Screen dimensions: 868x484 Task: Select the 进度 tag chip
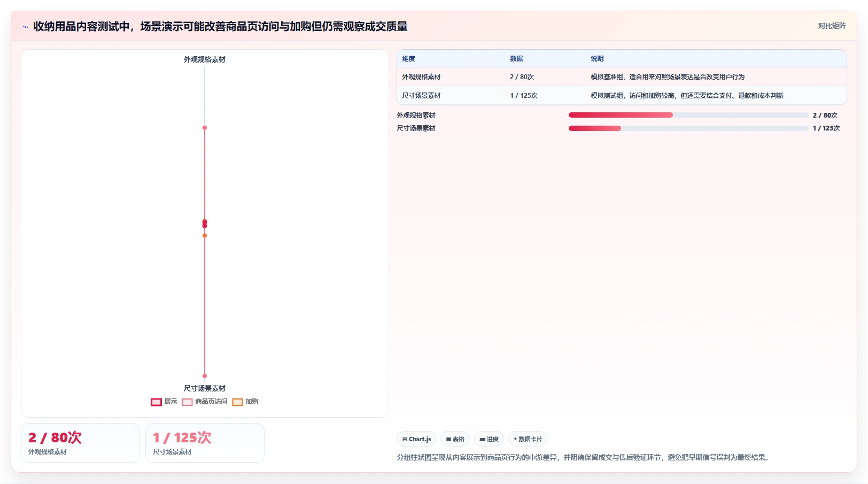point(489,439)
